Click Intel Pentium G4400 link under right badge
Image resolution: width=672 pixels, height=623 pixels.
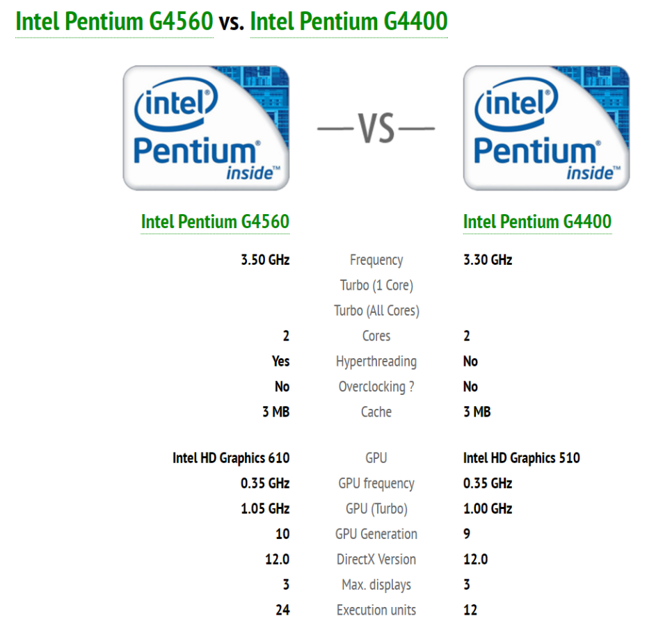[538, 222]
